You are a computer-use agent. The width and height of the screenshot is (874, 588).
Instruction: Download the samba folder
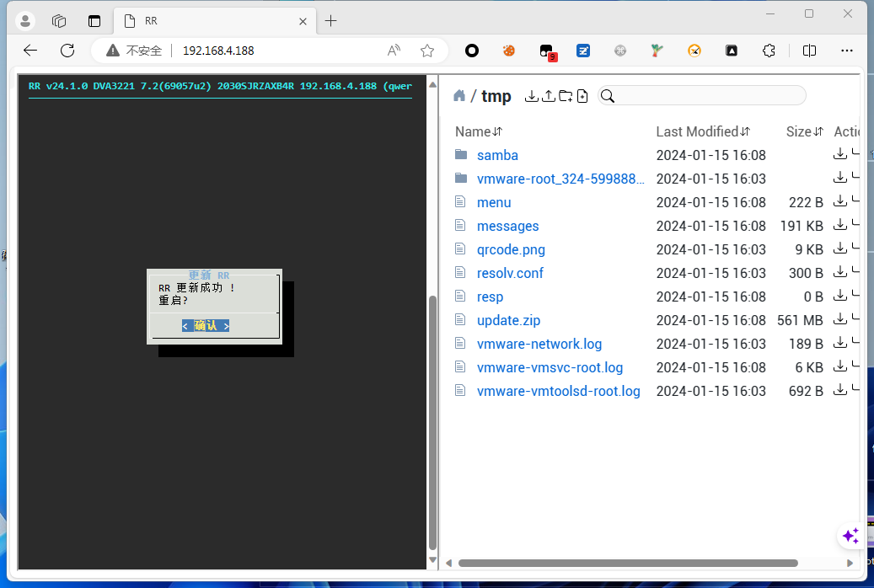click(840, 154)
